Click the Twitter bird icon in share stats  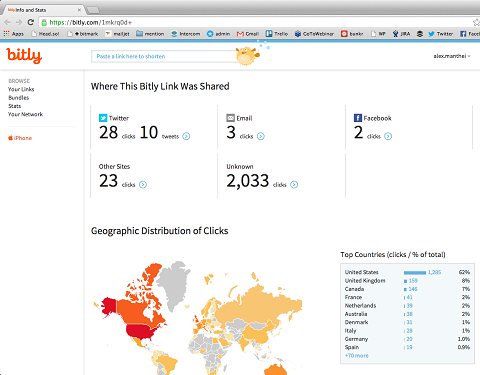coord(103,118)
